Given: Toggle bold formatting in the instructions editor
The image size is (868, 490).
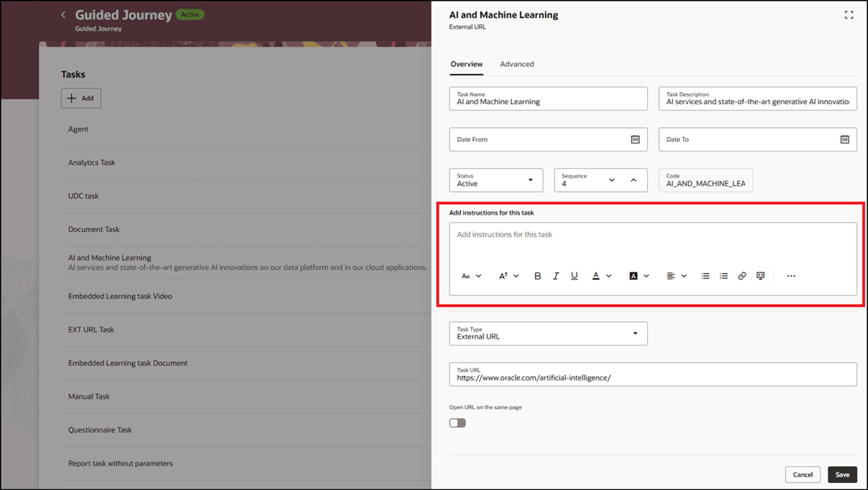Looking at the screenshot, I should [x=537, y=275].
